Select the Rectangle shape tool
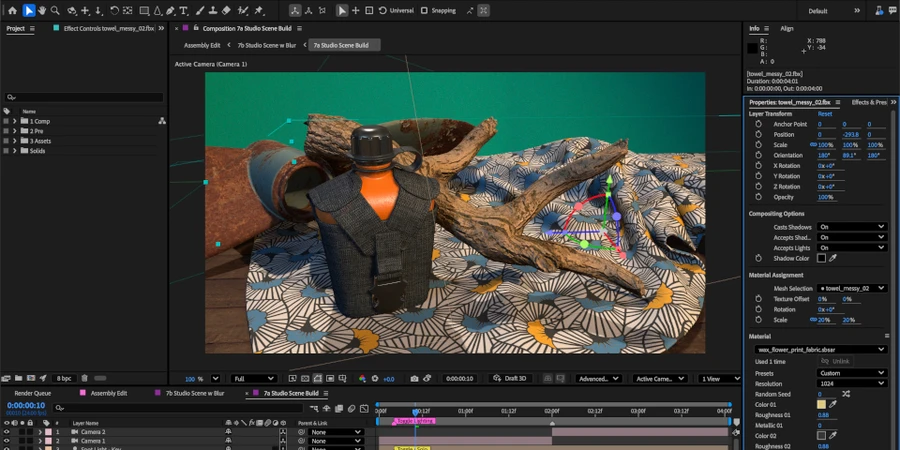 [145, 11]
